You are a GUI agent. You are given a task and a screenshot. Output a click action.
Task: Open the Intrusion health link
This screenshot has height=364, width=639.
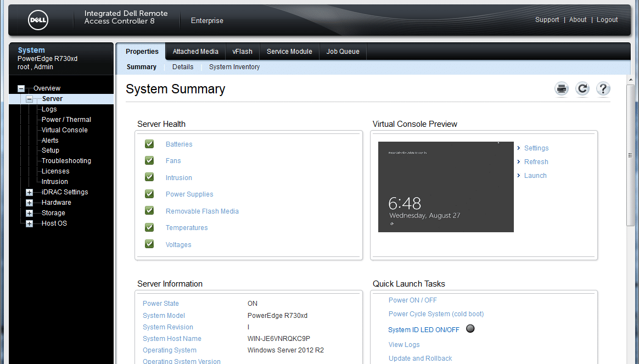(178, 178)
